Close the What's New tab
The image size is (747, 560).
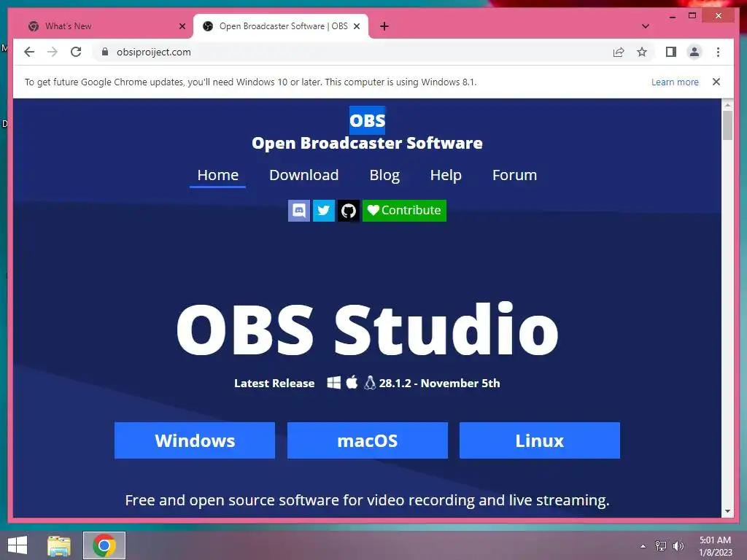click(x=182, y=26)
